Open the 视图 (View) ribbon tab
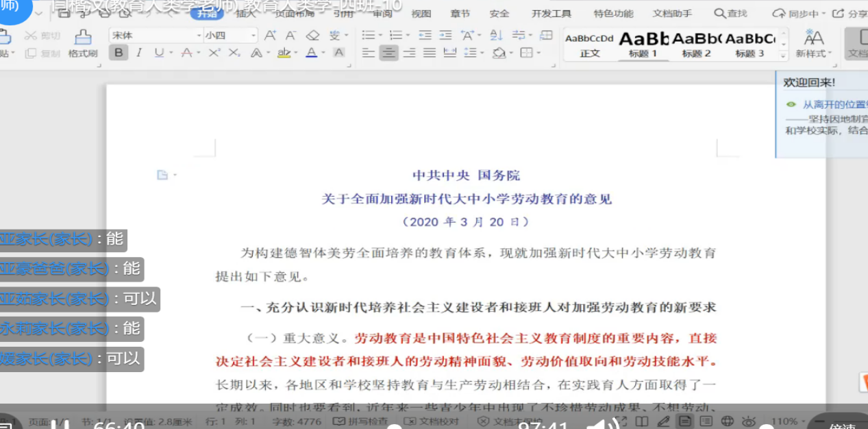Viewport: 868px width, 429px height. pos(421,14)
